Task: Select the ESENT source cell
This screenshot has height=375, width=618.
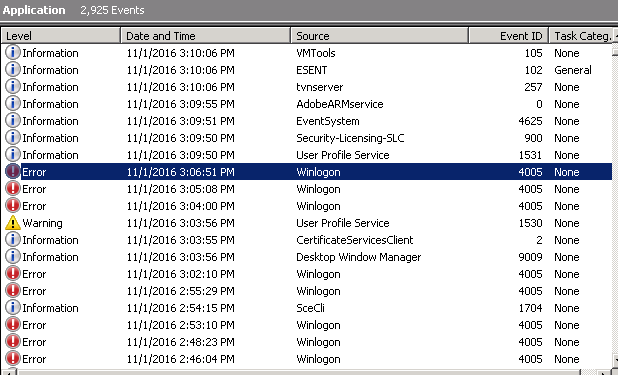Action: (312, 70)
